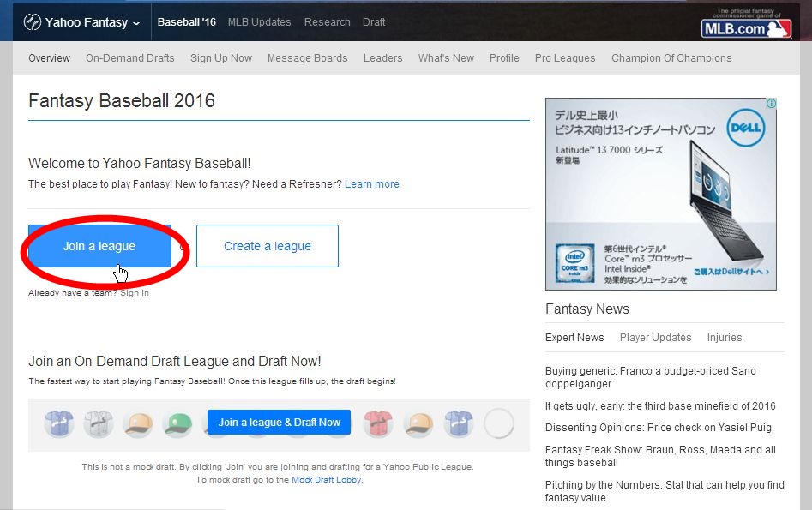The image size is (812, 510).
Task: Click the white striped jersey icon
Action: coord(99,423)
